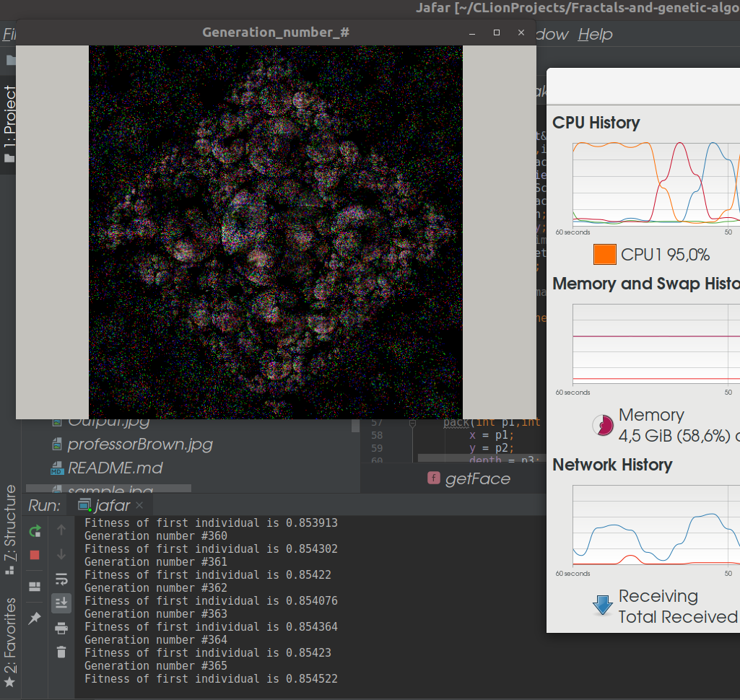740x700 pixels.
Task: Click the professorBrown.jpg file icon
Action: 56,444
